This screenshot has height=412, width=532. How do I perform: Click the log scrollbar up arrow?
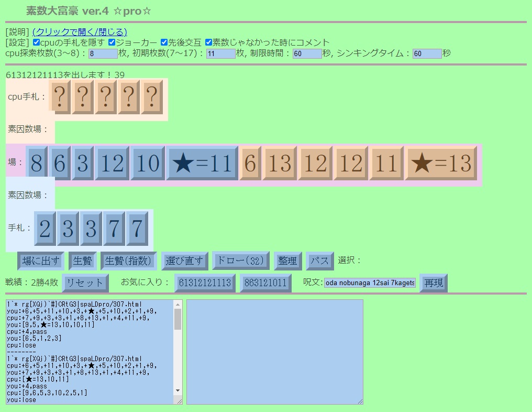(x=178, y=305)
